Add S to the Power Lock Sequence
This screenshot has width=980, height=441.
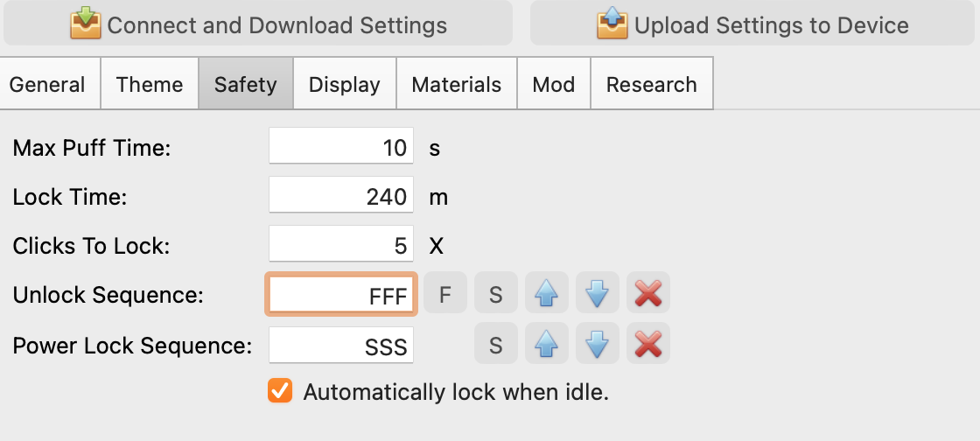pos(496,346)
